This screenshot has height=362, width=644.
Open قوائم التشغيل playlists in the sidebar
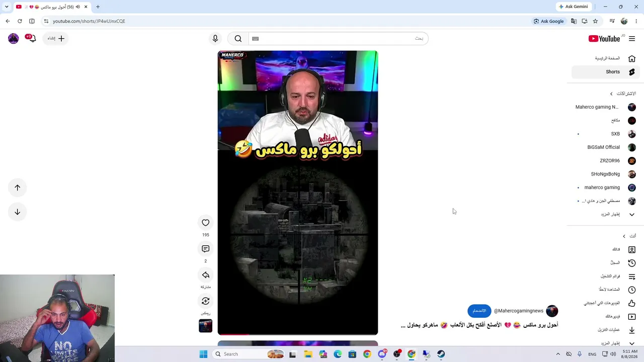[x=606, y=276]
